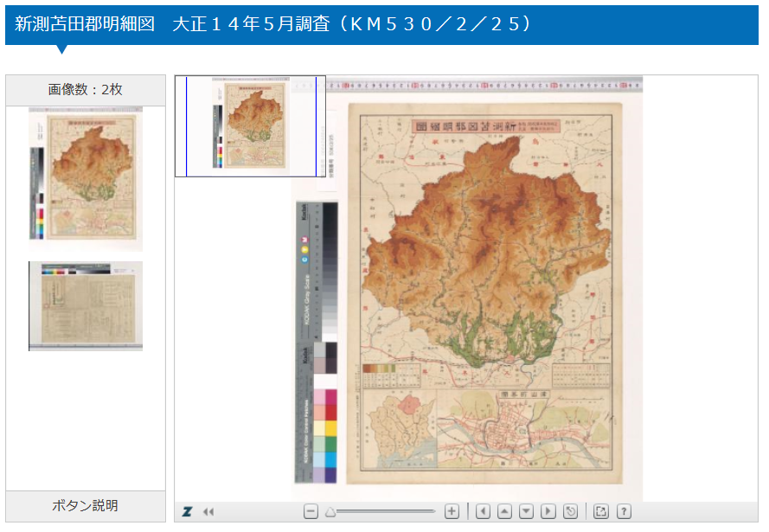Select the first map thumbnail

(86, 179)
